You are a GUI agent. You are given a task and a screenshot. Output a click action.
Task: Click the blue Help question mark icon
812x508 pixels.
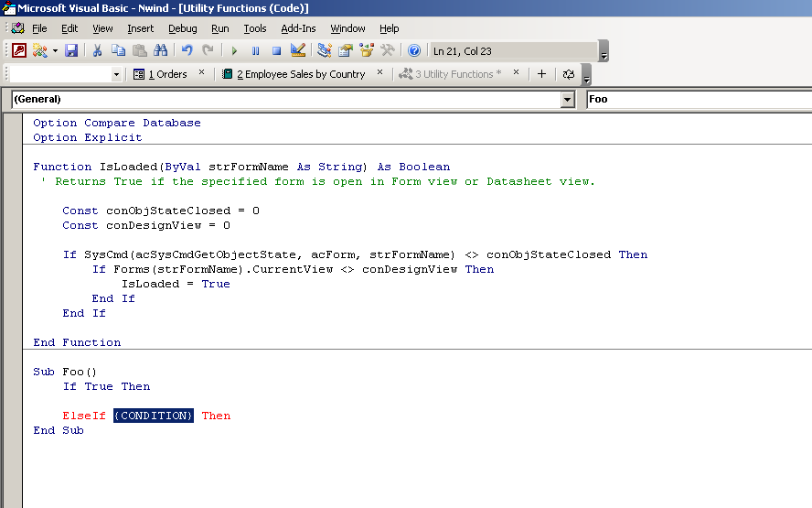pos(413,50)
